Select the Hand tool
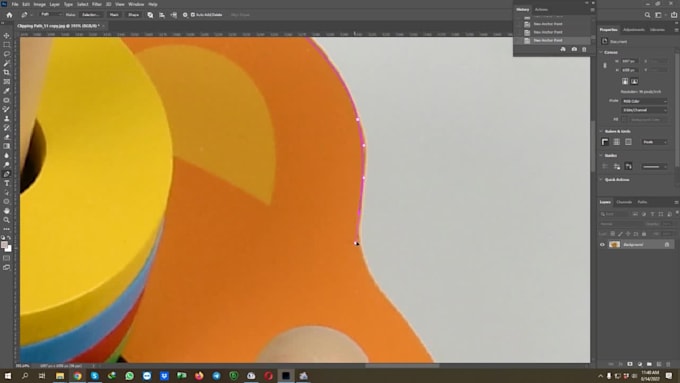680x383 pixels. (7, 211)
